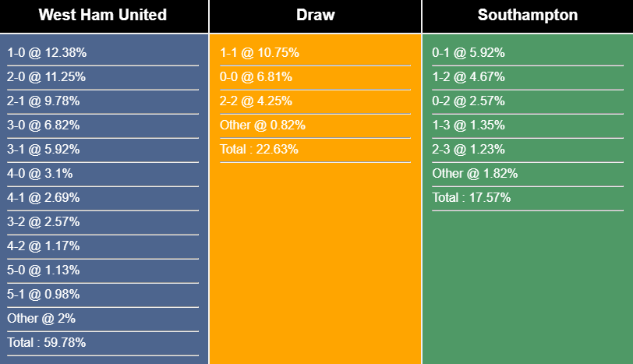Click the West Ham Total 59.78% row

(x=47, y=342)
